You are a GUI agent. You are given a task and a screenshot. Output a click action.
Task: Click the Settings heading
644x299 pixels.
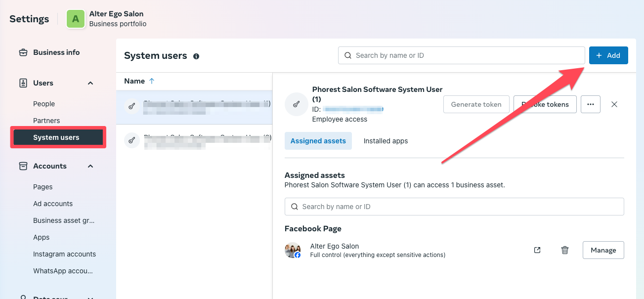tap(29, 19)
